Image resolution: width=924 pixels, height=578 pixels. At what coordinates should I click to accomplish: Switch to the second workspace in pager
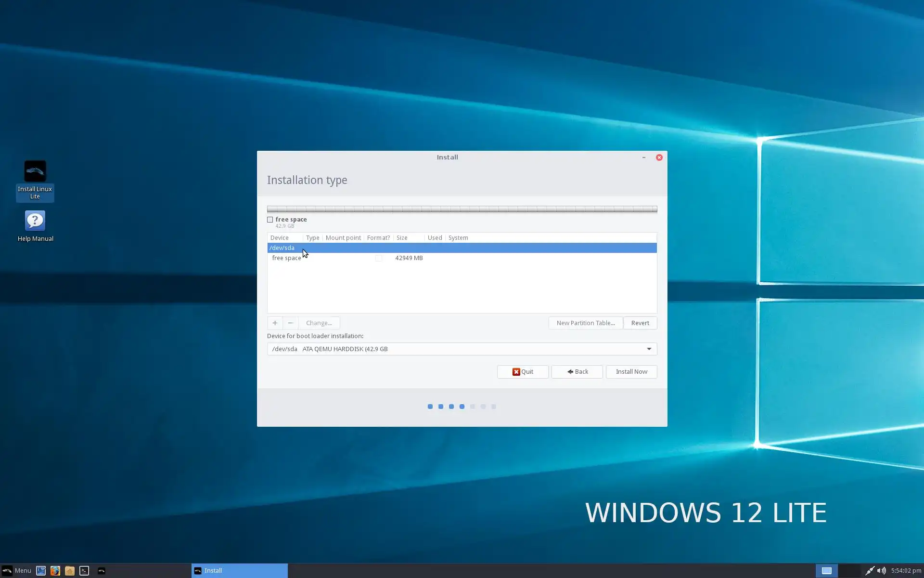coord(849,571)
